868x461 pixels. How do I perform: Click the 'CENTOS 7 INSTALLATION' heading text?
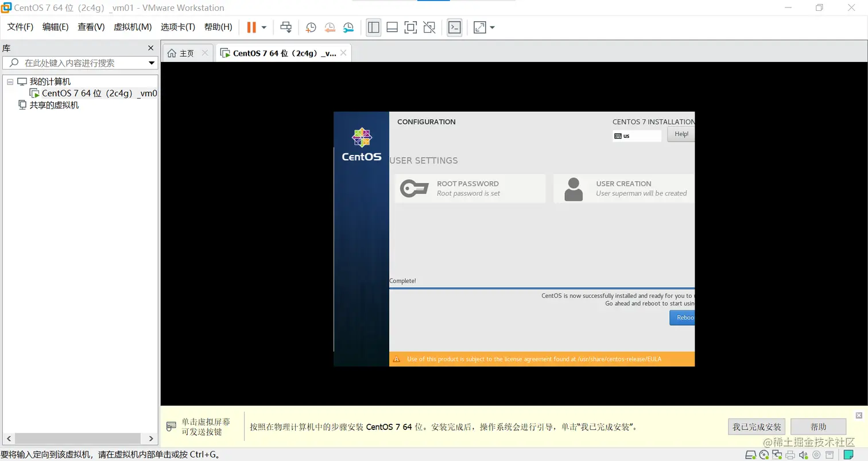coord(653,122)
